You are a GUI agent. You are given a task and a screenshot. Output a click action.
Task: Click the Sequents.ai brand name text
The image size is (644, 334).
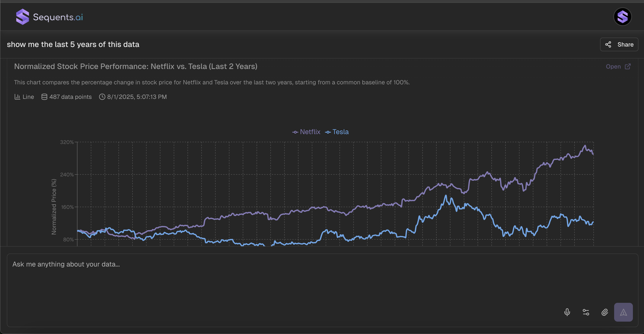(58, 17)
